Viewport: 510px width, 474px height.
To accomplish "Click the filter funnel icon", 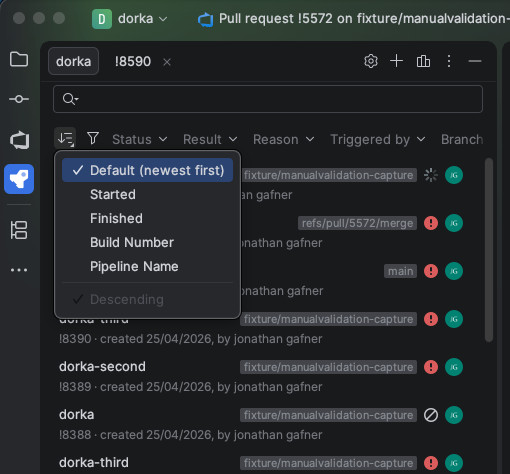I will 93,138.
